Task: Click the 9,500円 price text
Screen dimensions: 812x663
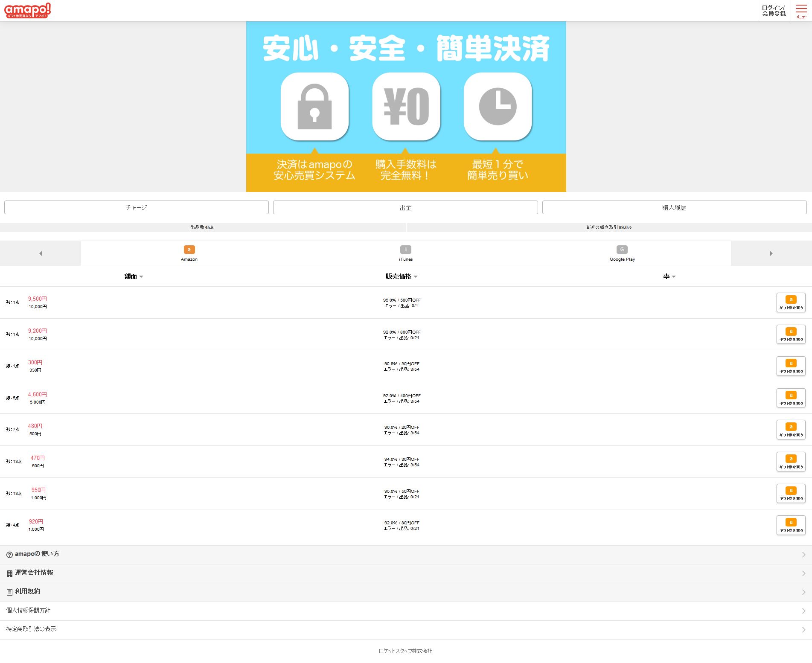Action: (x=38, y=299)
